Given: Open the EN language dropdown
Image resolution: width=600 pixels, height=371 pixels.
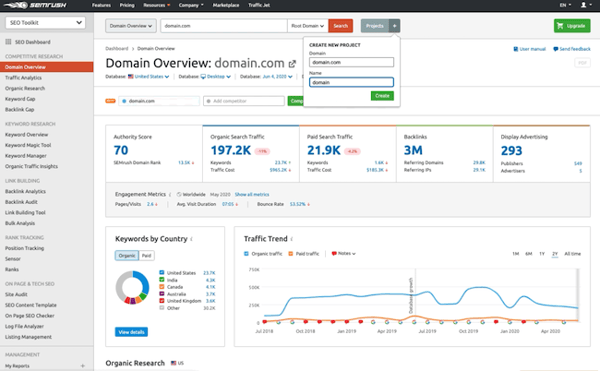Looking at the screenshot, I should click(565, 5).
